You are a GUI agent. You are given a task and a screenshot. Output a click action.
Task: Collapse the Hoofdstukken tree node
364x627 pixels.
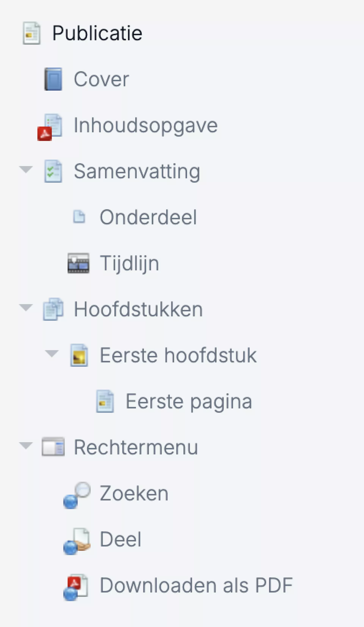pos(26,307)
